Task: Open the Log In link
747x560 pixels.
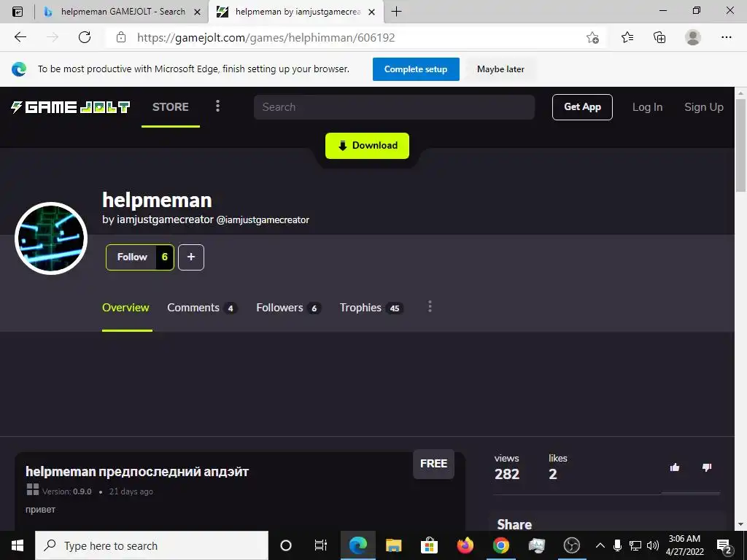Action: point(647,107)
